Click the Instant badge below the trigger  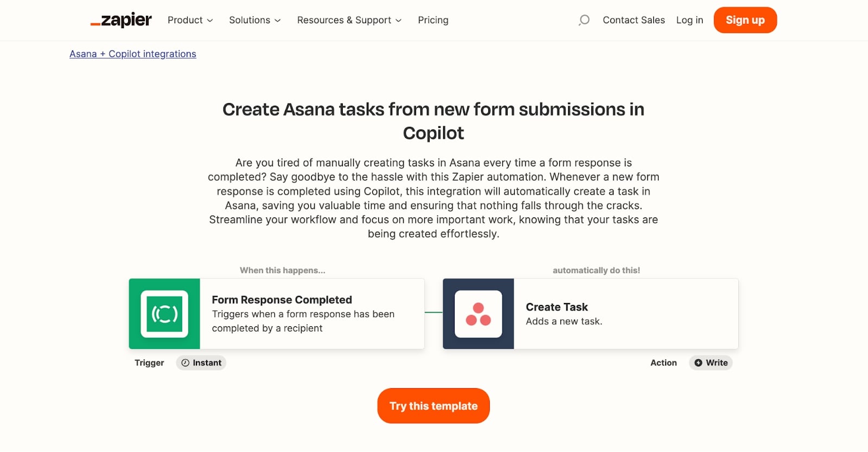pyautogui.click(x=201, y=363)
